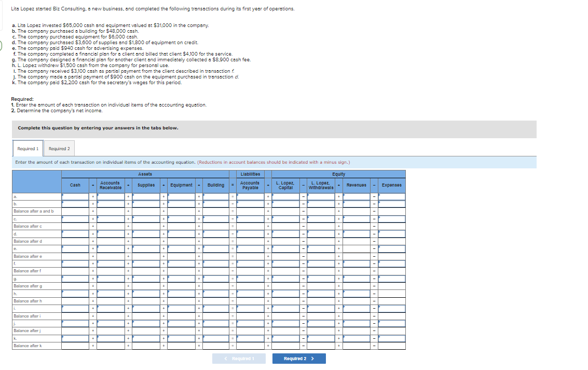This screenshot has height=370, width=588.
Task: Click the 'Balance after i' row label
Action: click(27, 316)
